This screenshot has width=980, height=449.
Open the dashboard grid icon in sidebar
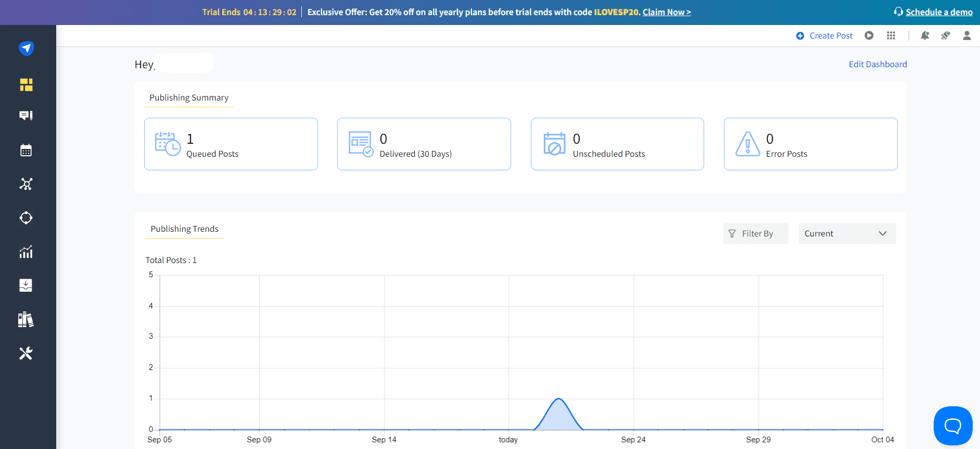click(26, 85)
